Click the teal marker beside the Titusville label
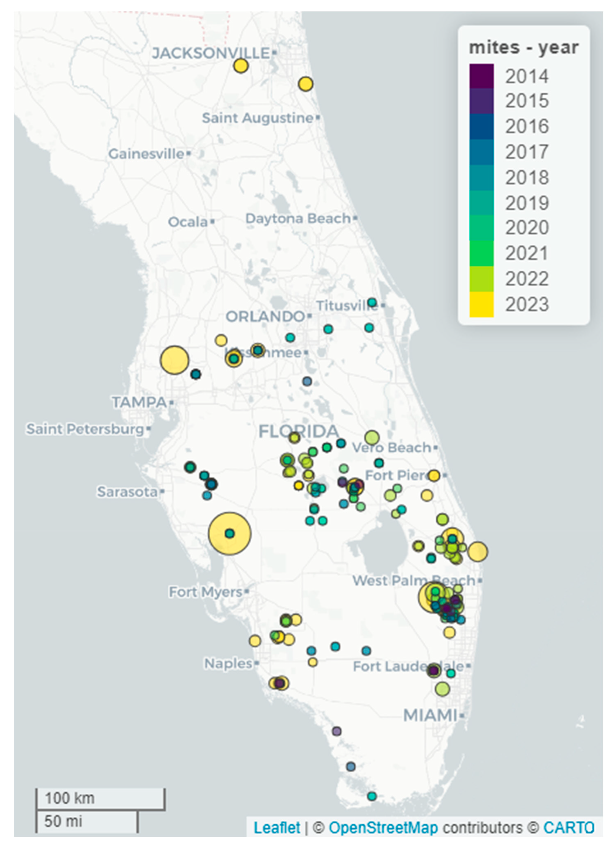This screenshot has width=616, height=847. (x=372, y=302)
